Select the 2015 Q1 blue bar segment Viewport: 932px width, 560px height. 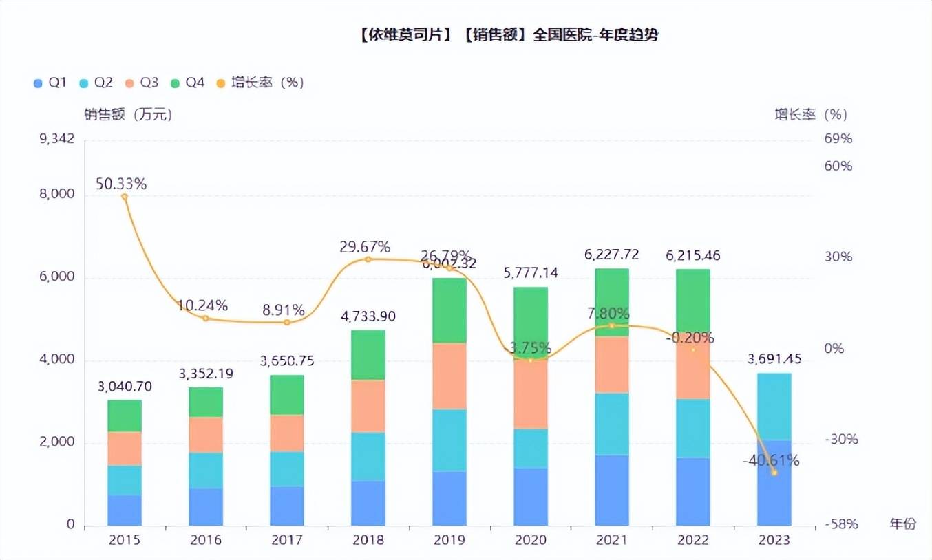(125, 510)
